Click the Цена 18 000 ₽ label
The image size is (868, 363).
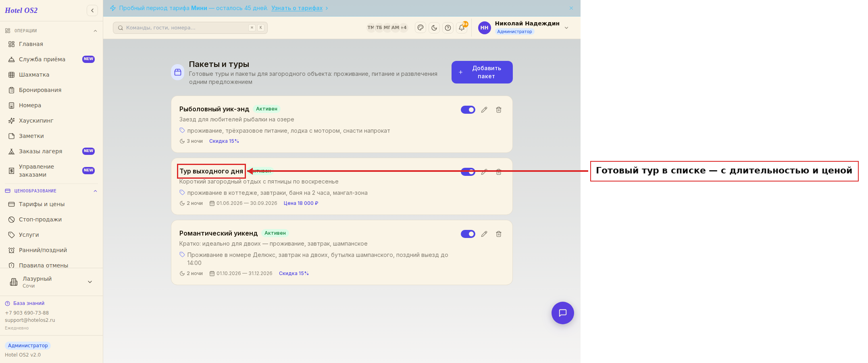(301, 203)
